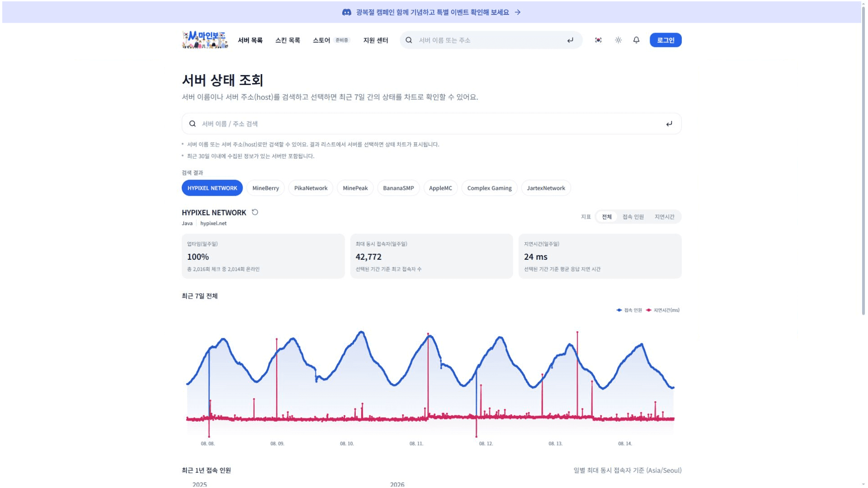Image resolution: width=868 pixels, height=488 pixels.
Task: Focus the 서버 이름 / 주소 검색 field
Action: (x=431, y=124)
